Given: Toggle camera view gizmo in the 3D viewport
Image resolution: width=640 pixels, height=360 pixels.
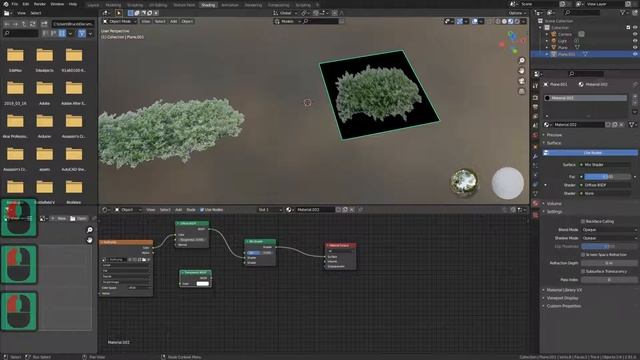Looking at the screenshot, I should coord(522,81).
